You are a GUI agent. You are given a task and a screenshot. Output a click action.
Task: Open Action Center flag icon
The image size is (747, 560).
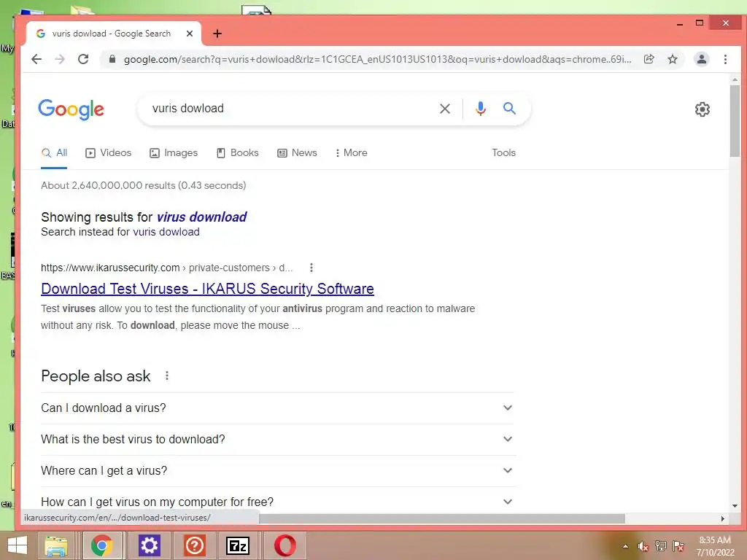678,546
